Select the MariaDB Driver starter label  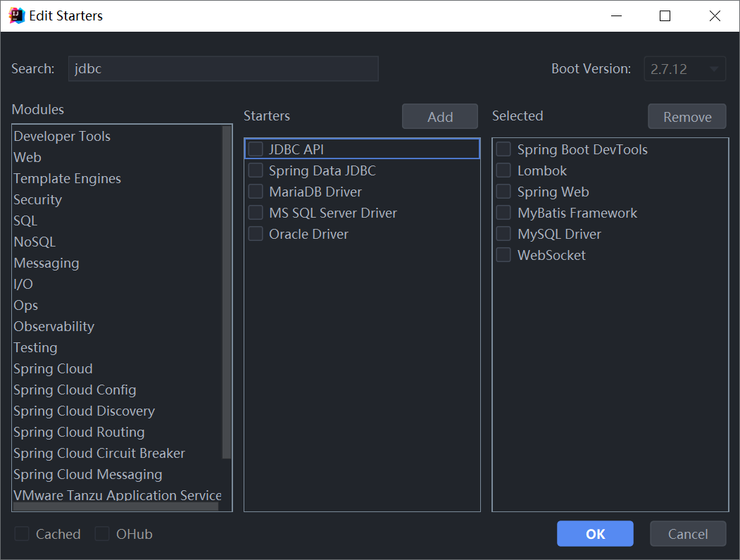315,192
